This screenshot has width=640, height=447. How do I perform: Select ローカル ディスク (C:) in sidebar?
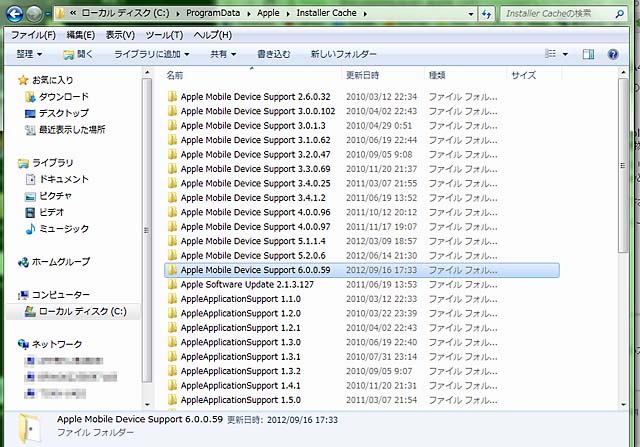tap(76, 311)
